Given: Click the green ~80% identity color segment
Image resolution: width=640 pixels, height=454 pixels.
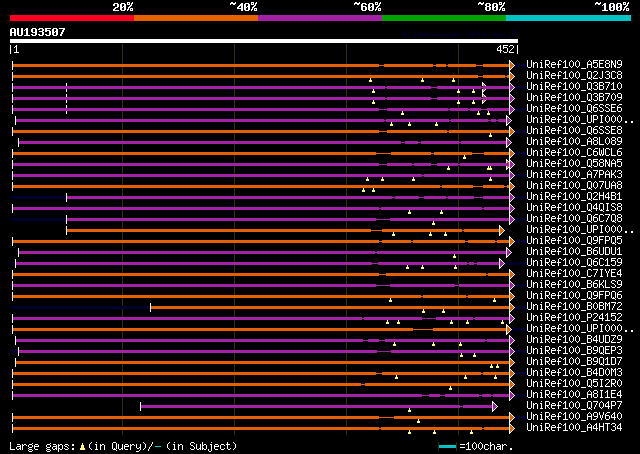Looking at the screenshot, I should (x=444, y=18).
